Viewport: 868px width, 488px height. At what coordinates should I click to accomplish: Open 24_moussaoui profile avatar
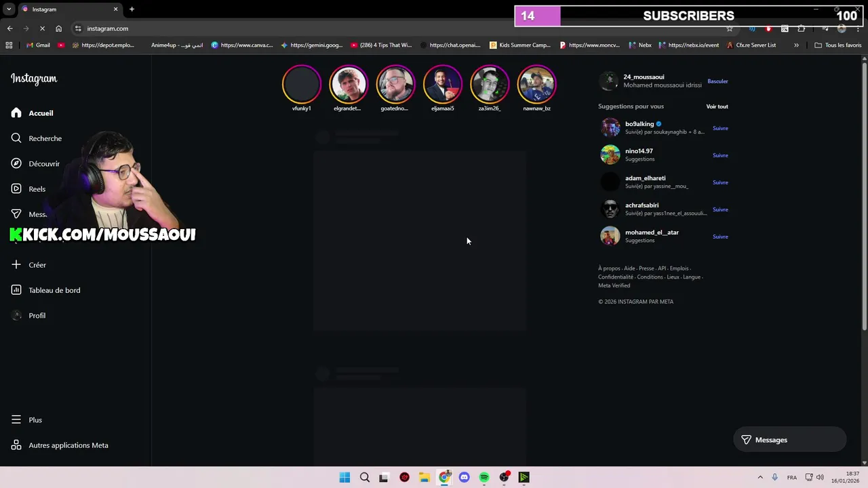[x=609, y=81]
